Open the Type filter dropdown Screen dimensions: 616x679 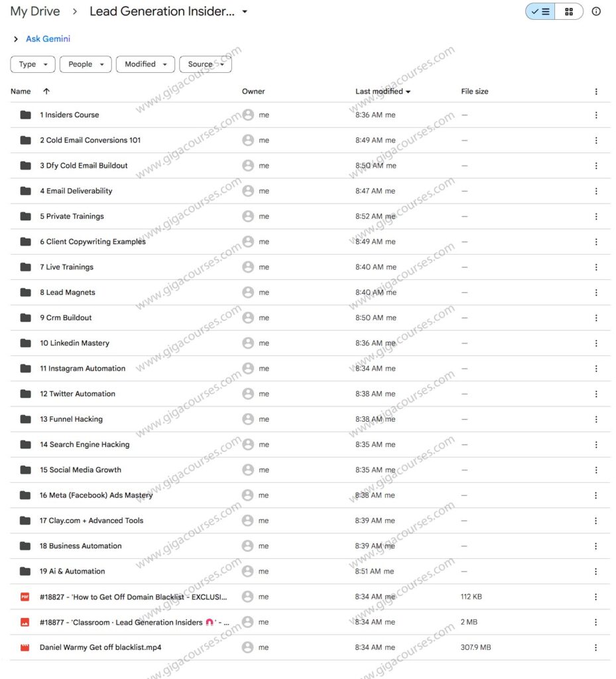[32, 64]
